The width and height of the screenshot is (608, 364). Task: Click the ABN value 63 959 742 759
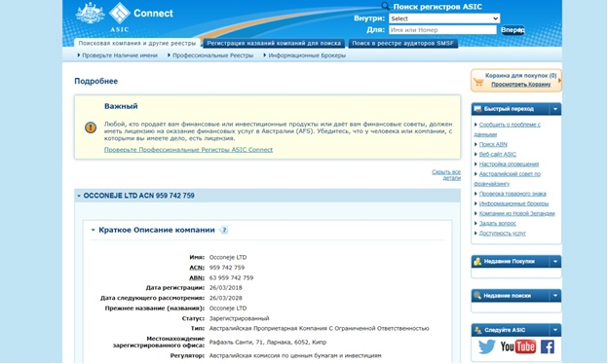pos(232,278)
